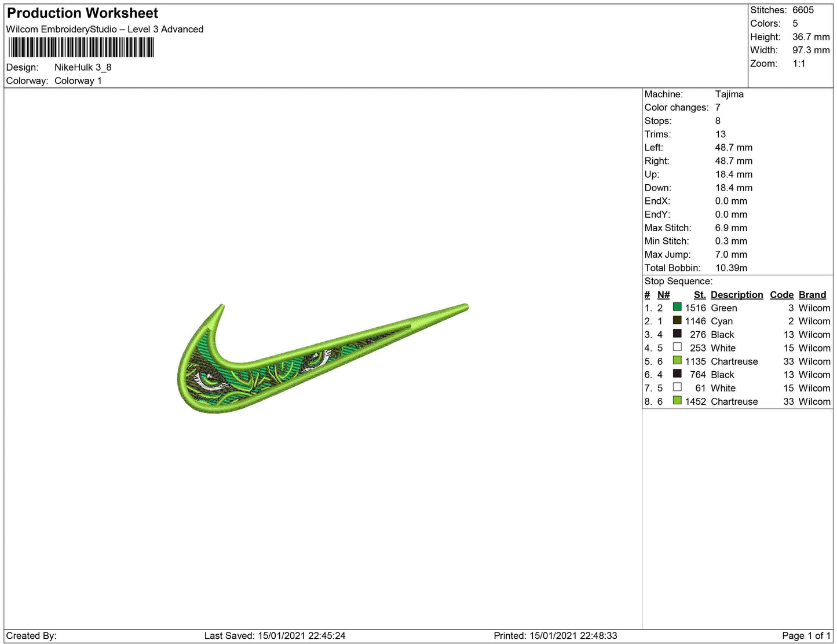Click the "Created By:" footer label
Image resolution: width=837 pixels, height=644 pixels.
click(31, 635)
